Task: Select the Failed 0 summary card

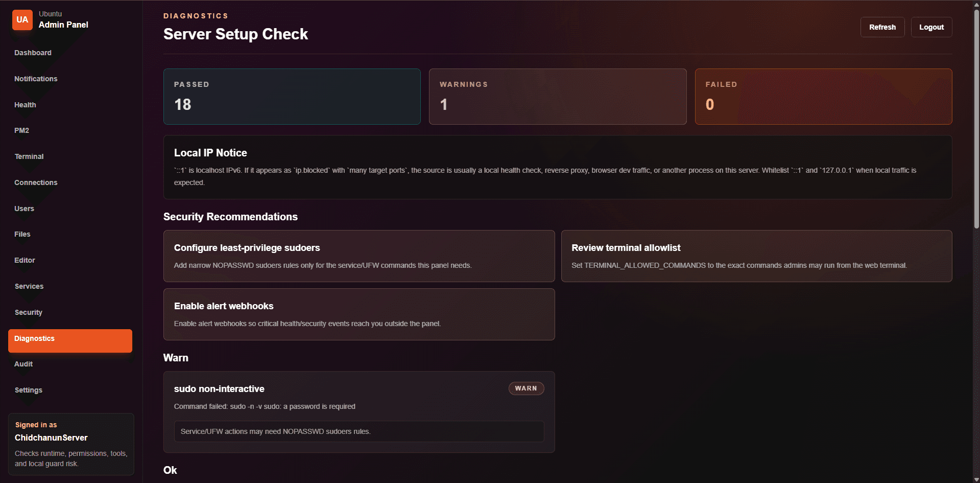Action: 824,97
